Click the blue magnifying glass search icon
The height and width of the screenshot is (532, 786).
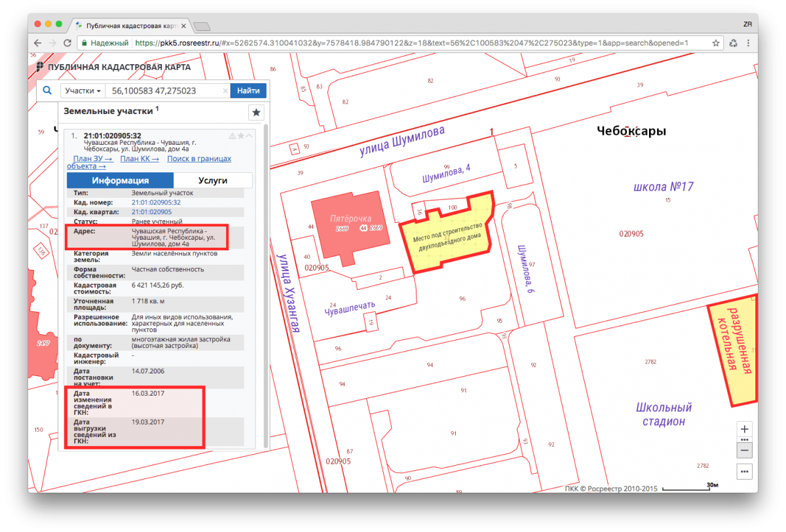pyautogui.click(x=47, y=91)
